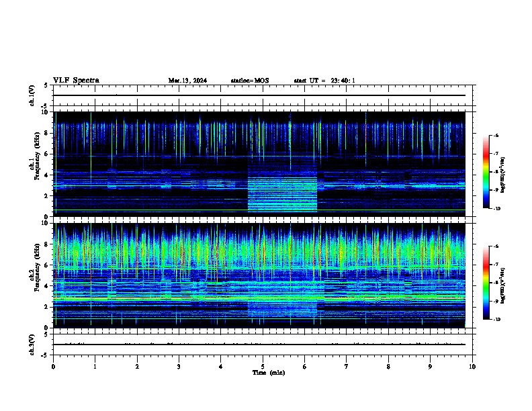Click the ch.3 voltage waveform trace panel
This screenshot has width=532, height=411.
coord(263,345)
